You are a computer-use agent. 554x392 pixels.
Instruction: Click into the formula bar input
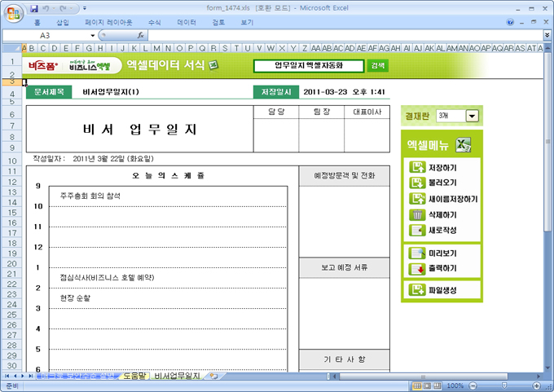(345, 35)
